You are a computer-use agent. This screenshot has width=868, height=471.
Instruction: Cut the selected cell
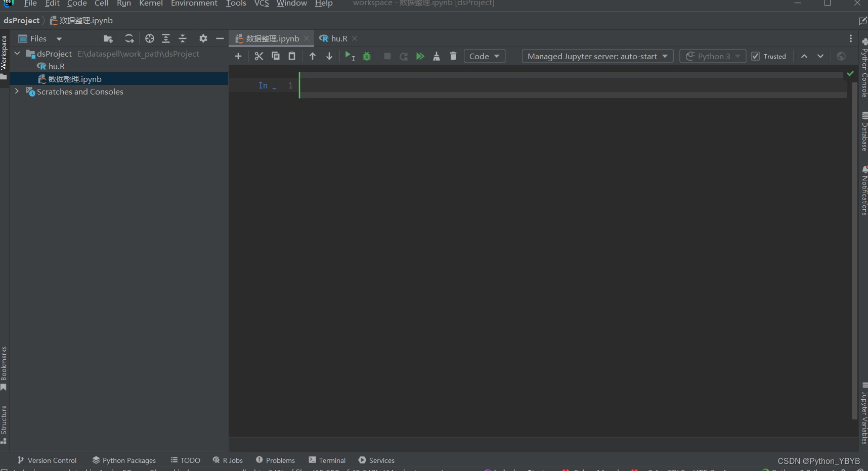coord(259,56)
